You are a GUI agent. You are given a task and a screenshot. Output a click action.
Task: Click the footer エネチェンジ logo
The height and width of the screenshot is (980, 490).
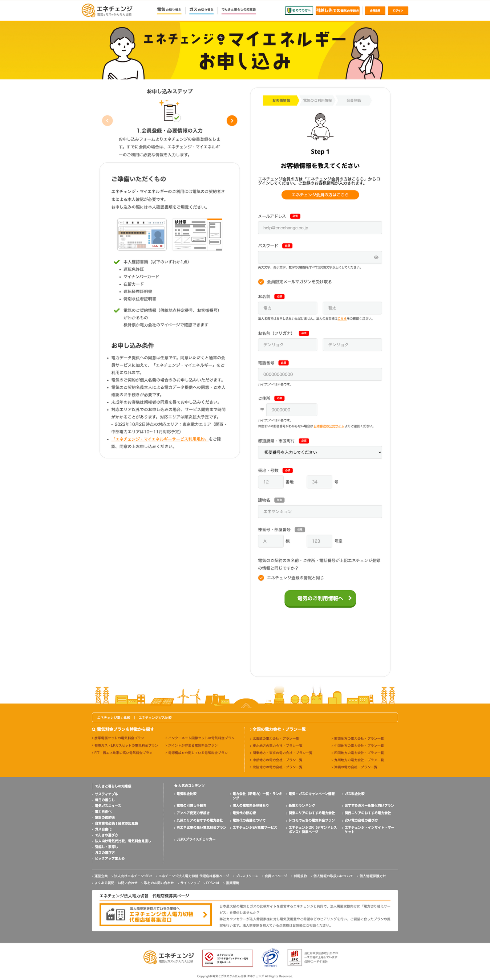[169, 957]
